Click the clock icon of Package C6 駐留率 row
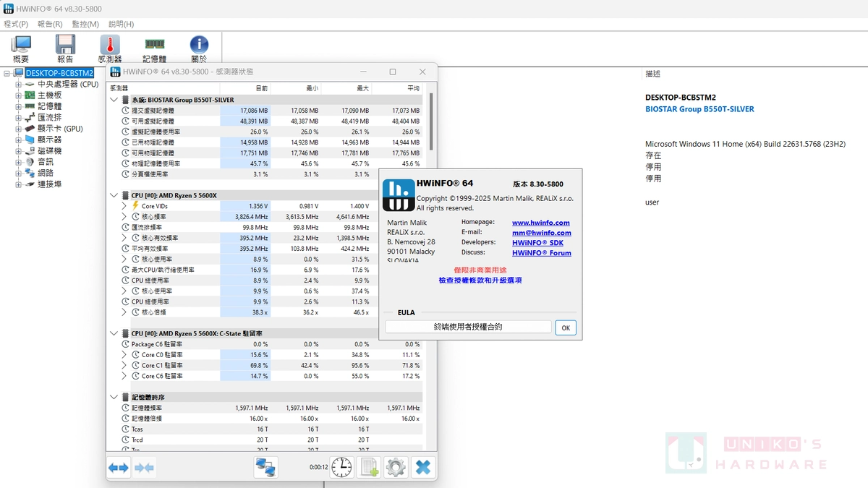 125,344
